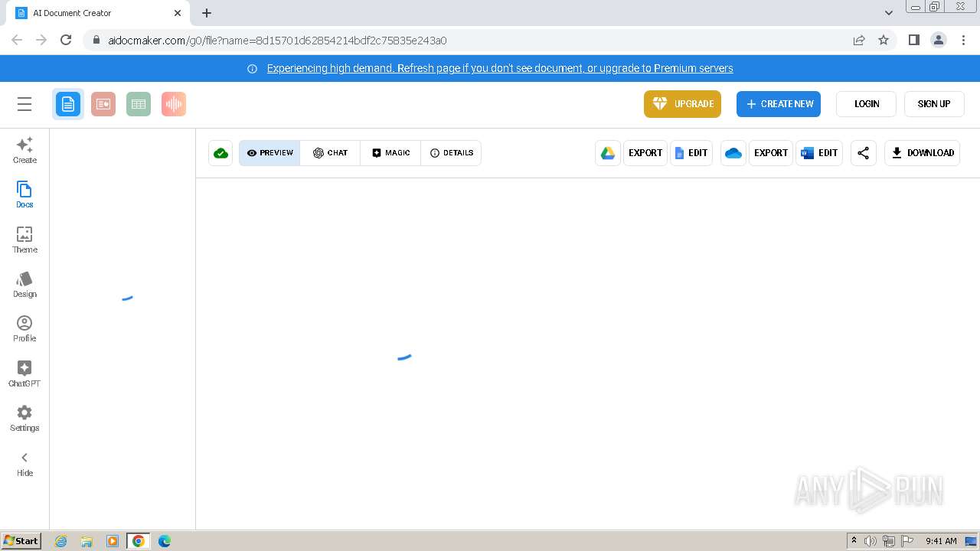980x551 pixels.
Task: Click the address bar URL
Action: tap(277, 40)
